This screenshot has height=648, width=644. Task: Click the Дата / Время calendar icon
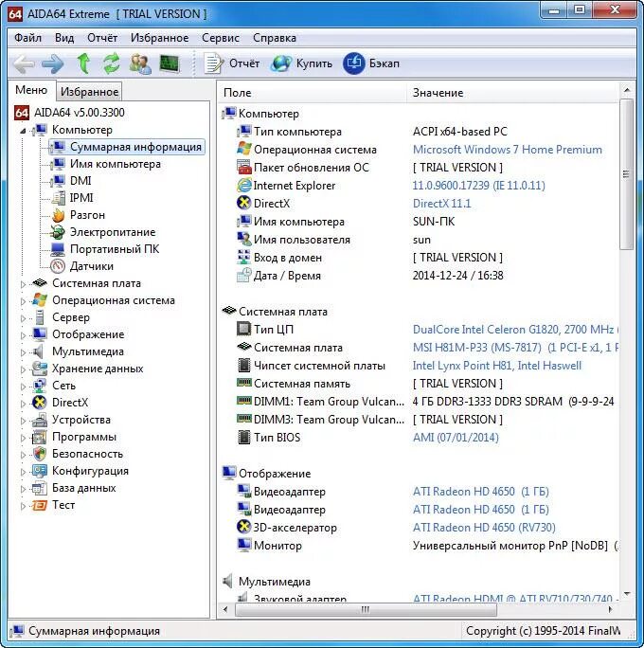coord(243,276)
